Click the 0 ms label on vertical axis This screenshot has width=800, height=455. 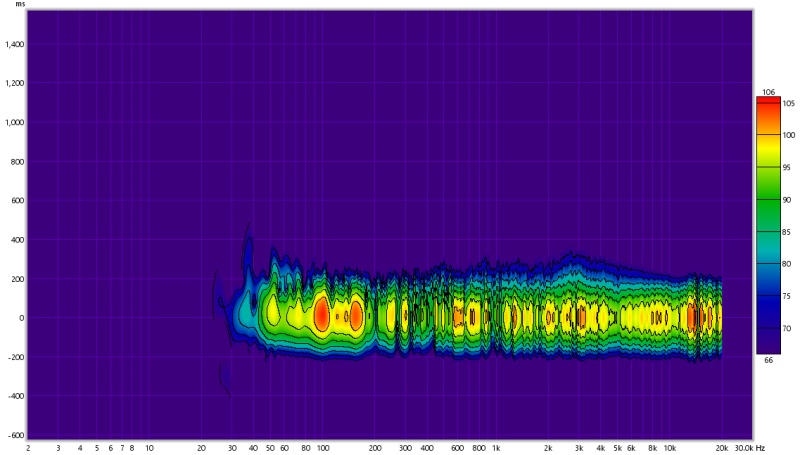(x=22, y=318)
